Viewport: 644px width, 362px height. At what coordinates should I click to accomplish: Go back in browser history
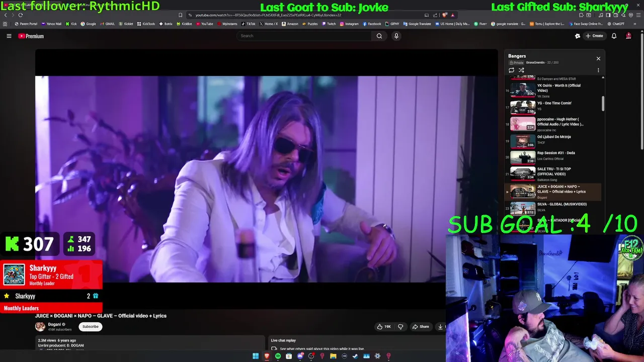click(x=6, y=15)
